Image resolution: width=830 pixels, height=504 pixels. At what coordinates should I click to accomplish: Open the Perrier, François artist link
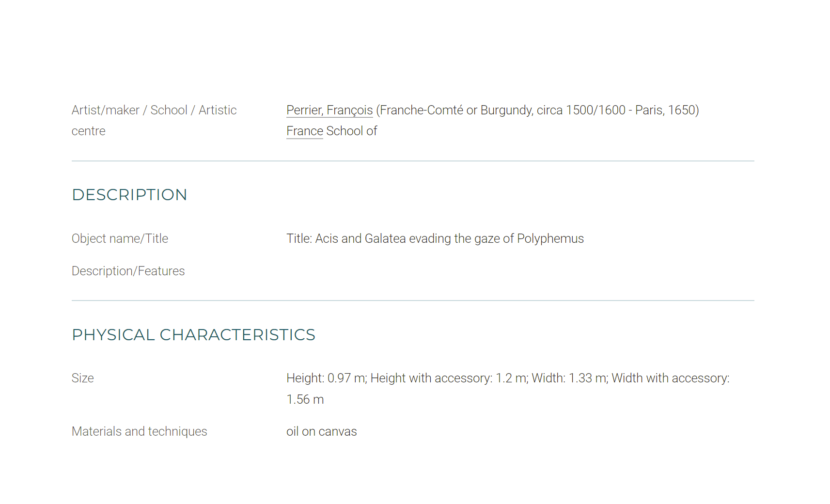[329, 110]
